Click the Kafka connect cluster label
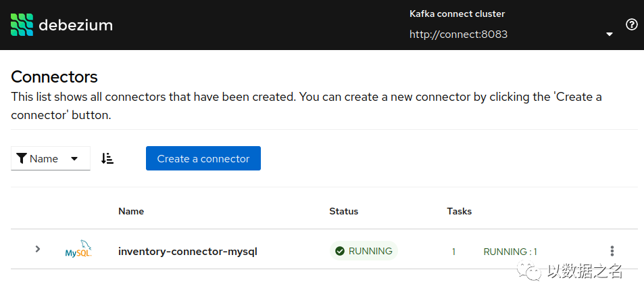This screenshot has width=644, height=299. (457, 14)
